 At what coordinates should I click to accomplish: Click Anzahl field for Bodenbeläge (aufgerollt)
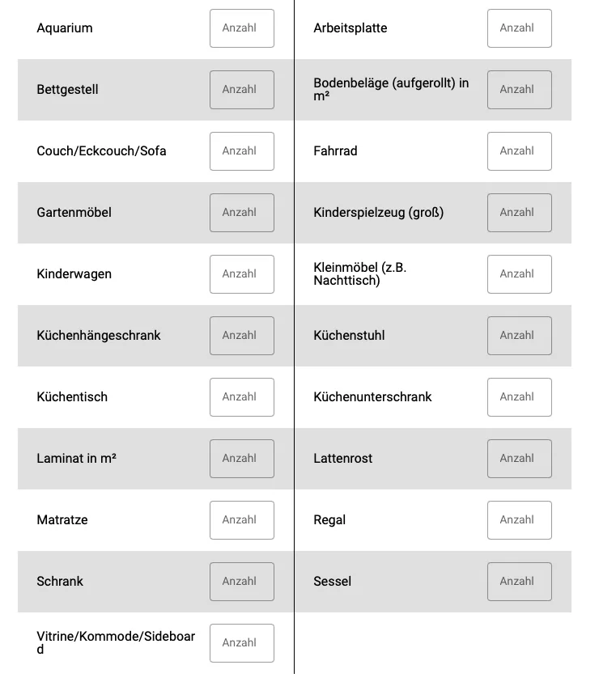click(520, 90)
